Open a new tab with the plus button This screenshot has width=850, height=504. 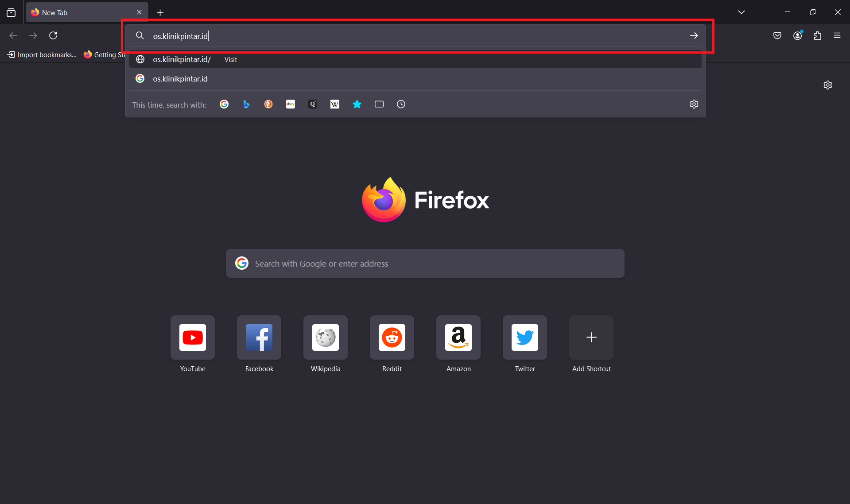(160, 12)
